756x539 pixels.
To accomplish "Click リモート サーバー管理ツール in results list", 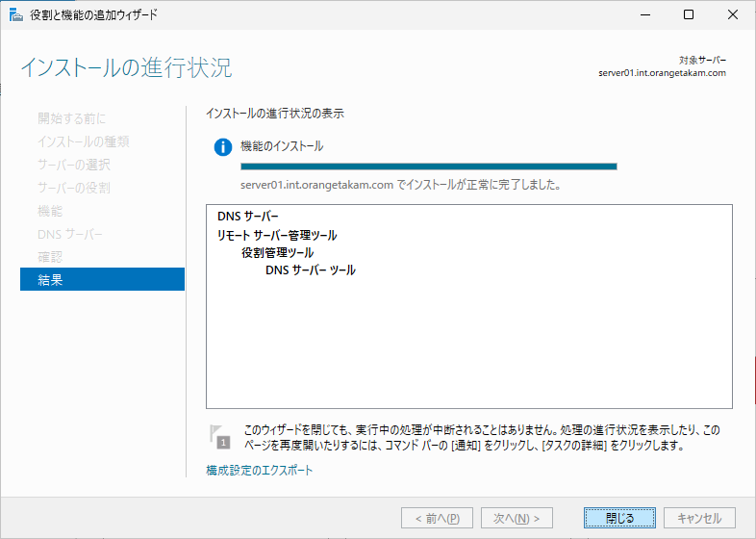I will 277,235.
